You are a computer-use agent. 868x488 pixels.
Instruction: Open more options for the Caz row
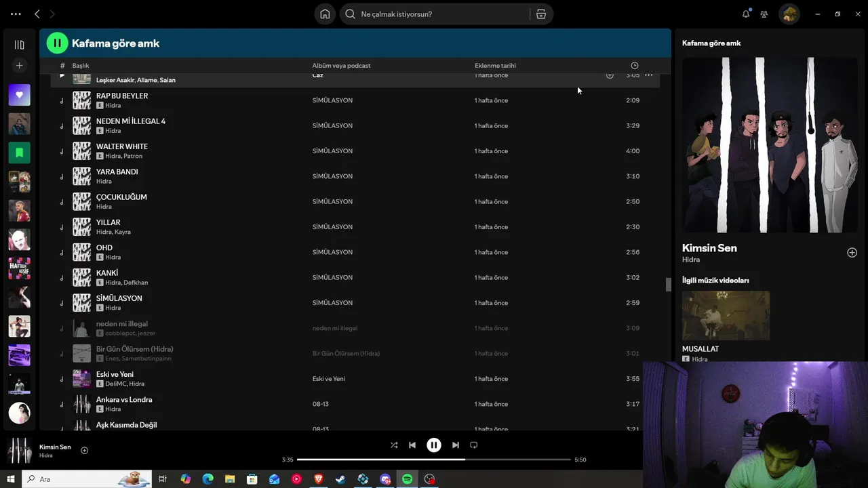(x=649, y=75)
